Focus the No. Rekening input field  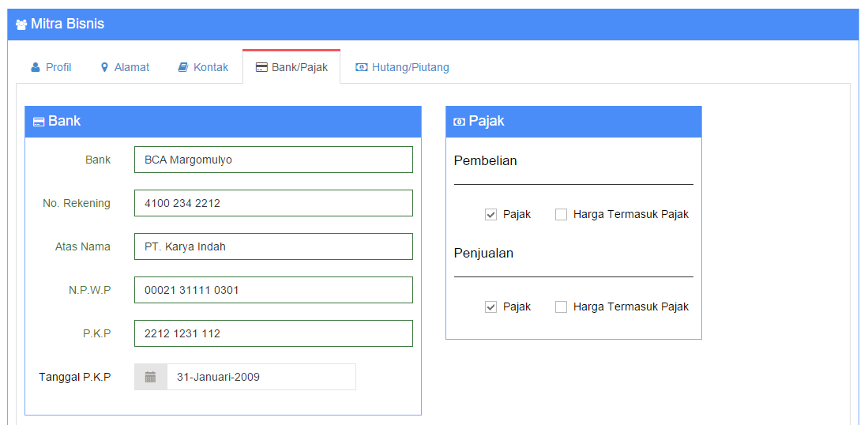click(273, 203)
